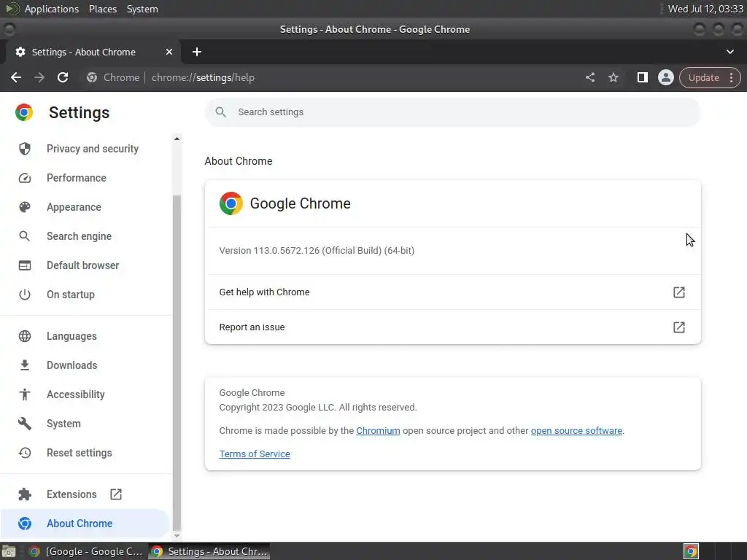Click the Extensions puzzle piece icon
747x560 pixels.
[24, 494]
